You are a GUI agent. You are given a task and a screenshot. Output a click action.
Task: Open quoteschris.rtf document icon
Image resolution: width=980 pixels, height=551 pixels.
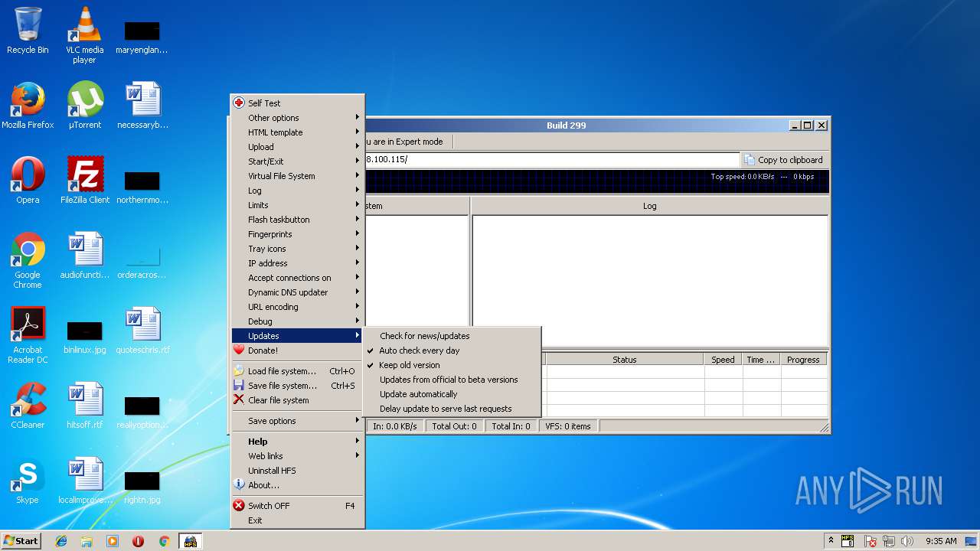(x=142, y=331)
